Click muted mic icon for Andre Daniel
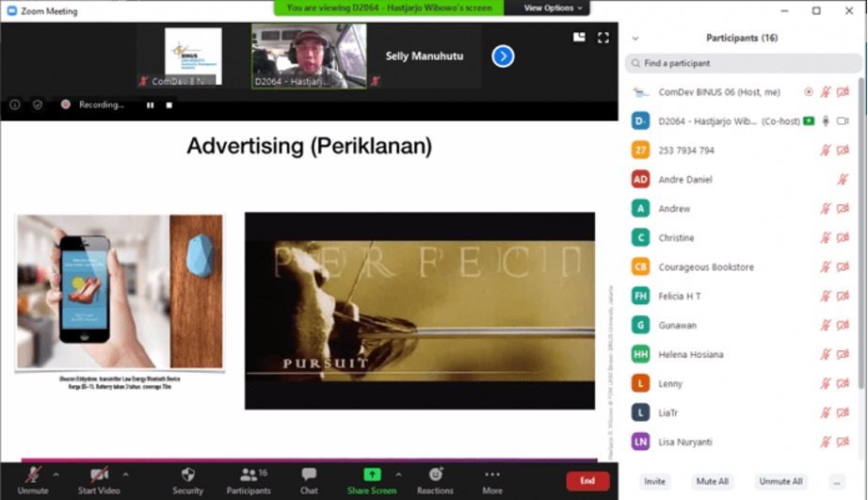868x500 pixels. [843, 180]
